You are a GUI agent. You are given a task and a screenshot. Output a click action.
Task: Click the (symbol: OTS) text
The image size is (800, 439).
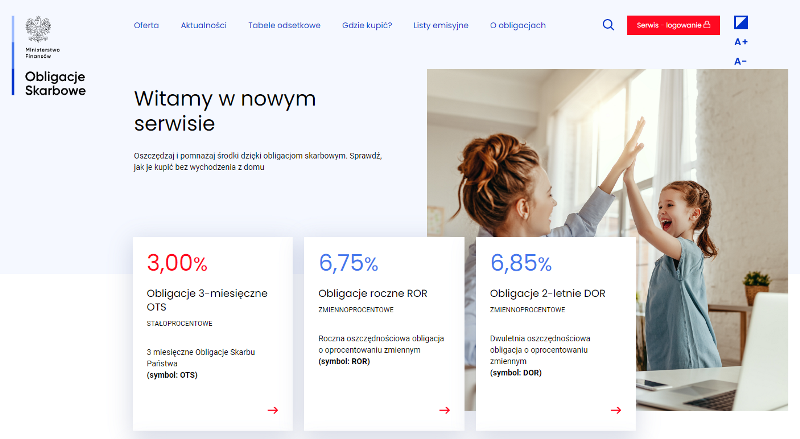click(172, 375)
